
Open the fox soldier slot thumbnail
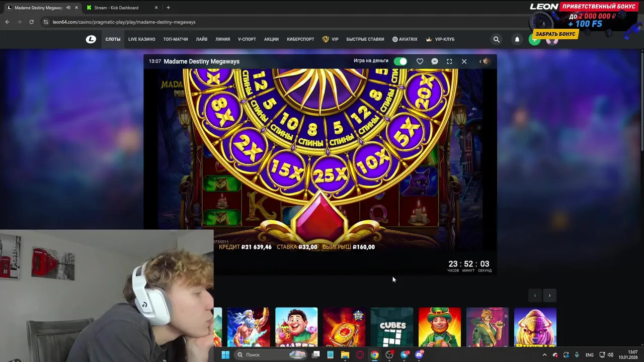click(x=488, y=327)
